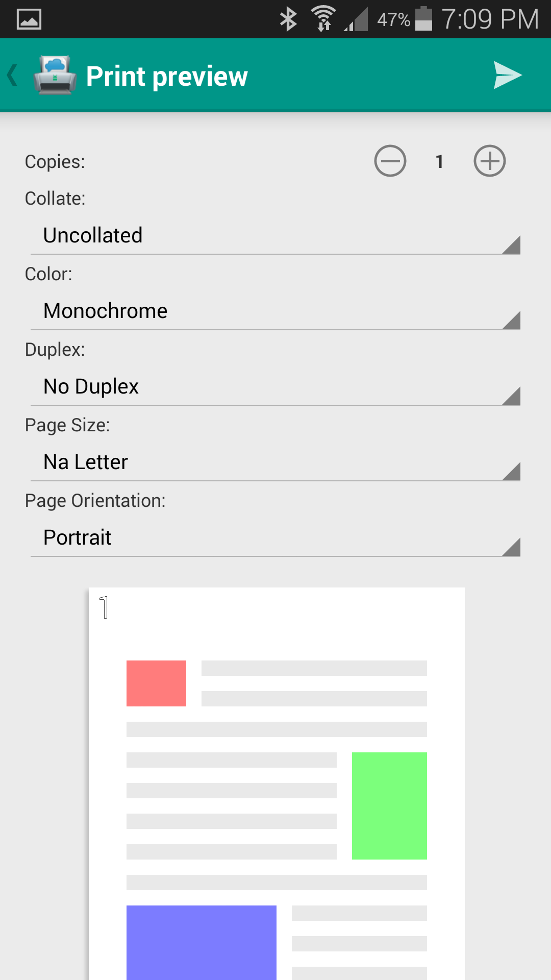The image size is (551, 980).
Task: Increase copies with the plus button
Action: tap(489, 161)
